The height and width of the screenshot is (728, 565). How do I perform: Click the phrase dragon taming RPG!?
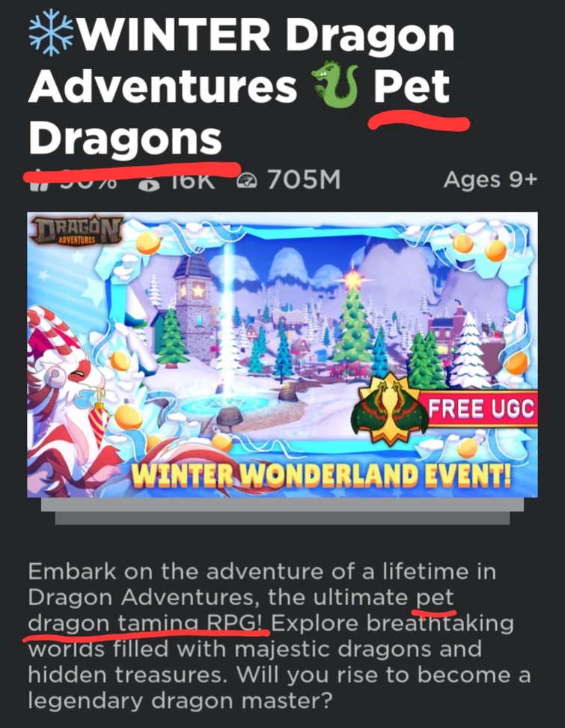pos(147,623)
